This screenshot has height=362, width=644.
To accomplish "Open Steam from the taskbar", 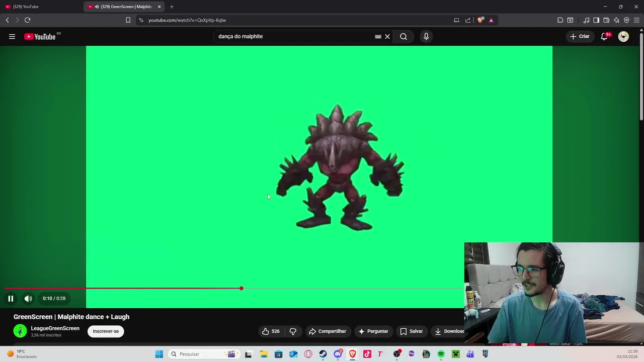I will coord(323,354).
